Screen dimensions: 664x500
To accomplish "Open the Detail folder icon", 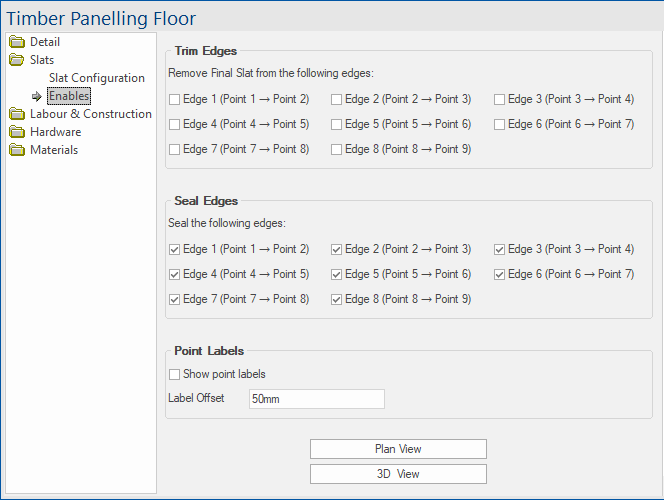I will 17,42.
